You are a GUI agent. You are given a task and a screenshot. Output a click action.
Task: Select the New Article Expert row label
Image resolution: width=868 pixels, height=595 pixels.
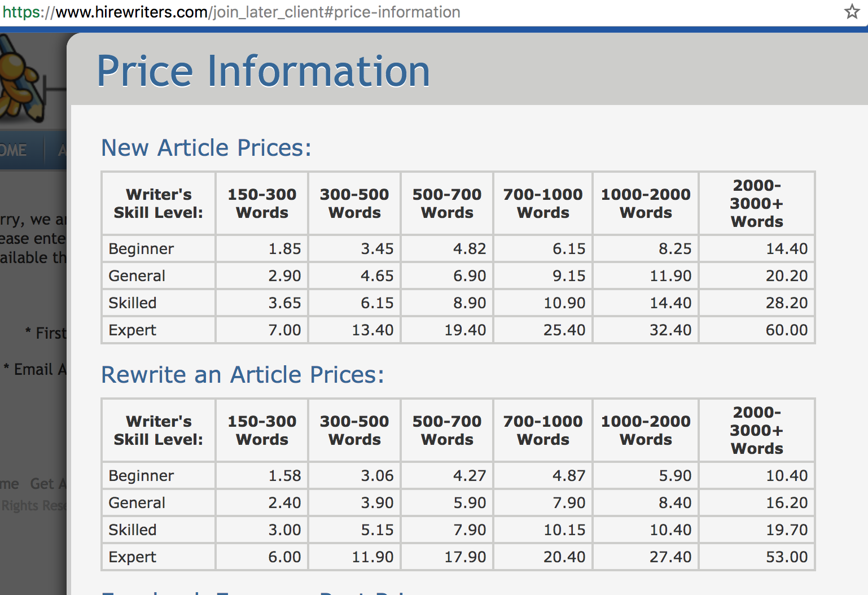[159, 330]
